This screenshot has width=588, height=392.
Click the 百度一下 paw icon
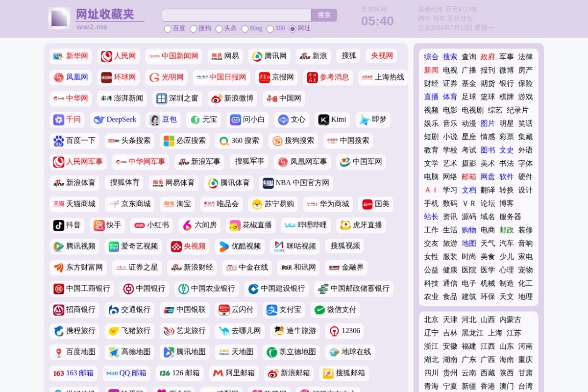coord(59,141)
